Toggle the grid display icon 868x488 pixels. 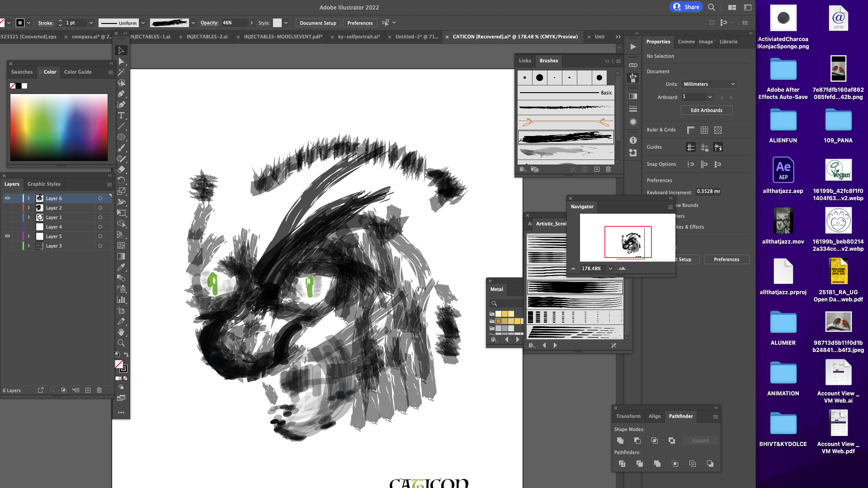click(x=704, y=130)
